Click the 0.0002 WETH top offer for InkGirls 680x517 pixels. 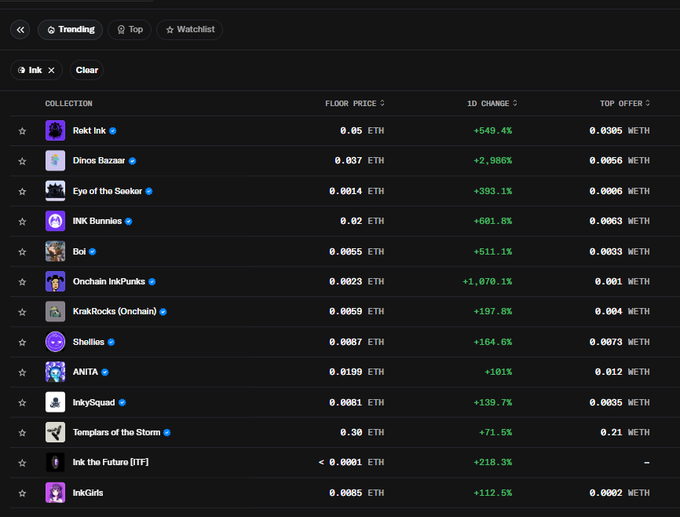pos(619,493)
